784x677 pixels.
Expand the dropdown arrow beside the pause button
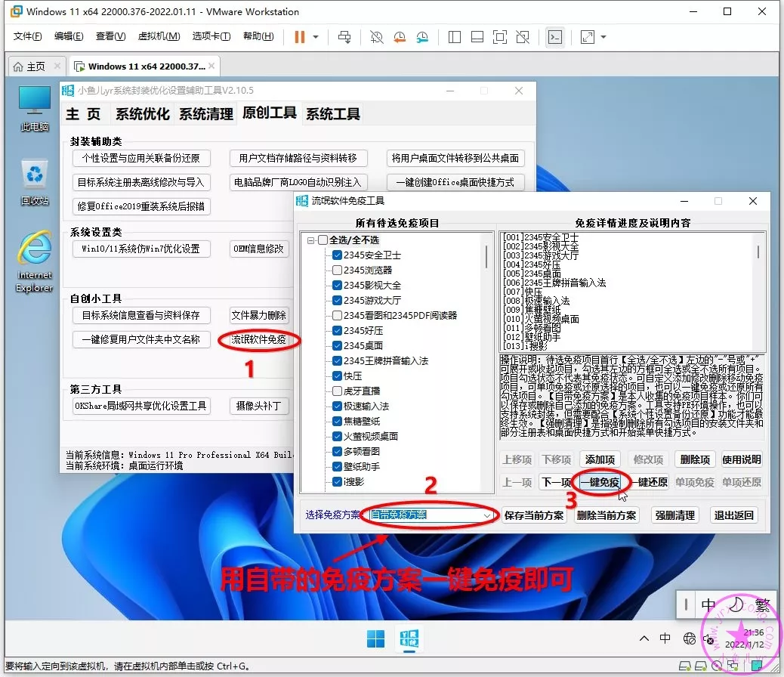tap(316, 36)
